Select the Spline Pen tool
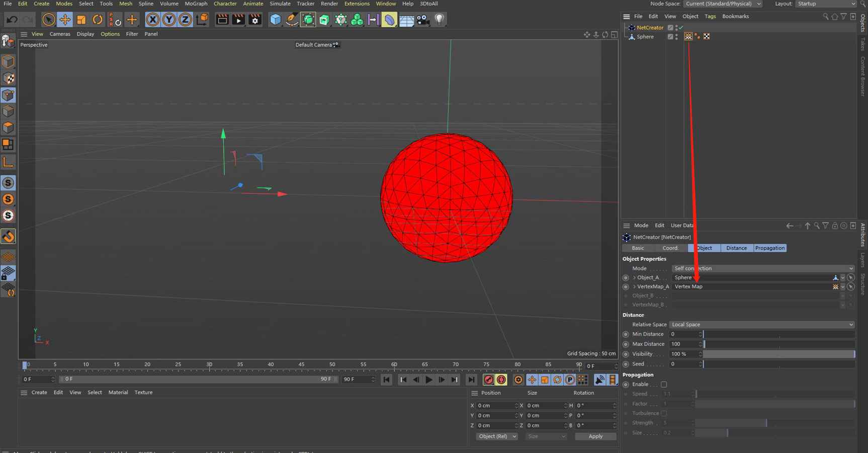868x453 pixels. [292, 20]
